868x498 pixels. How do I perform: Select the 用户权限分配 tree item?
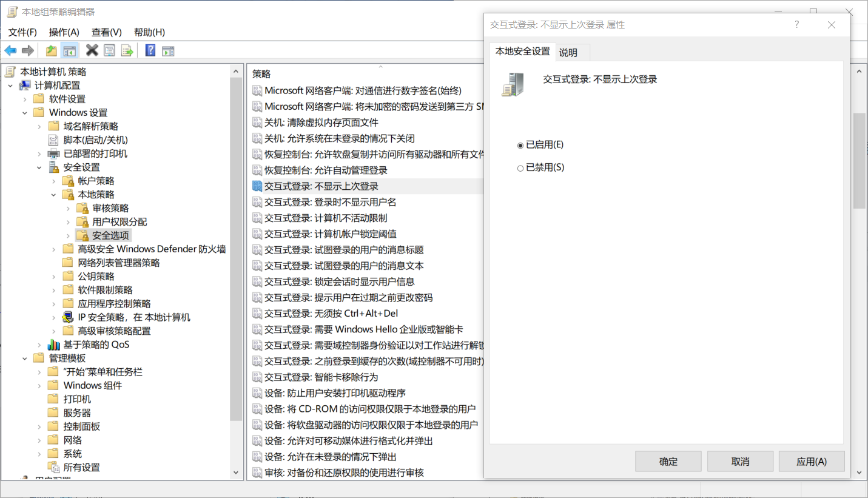(119, 222)
